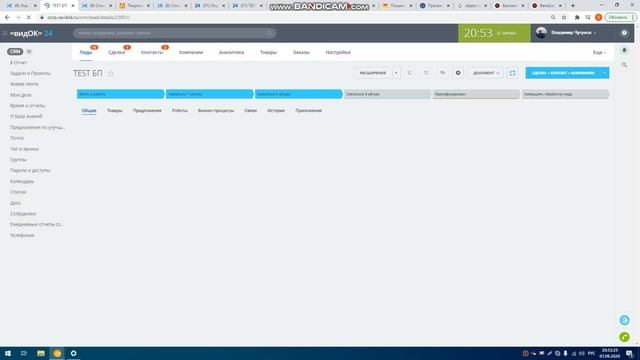Click the green round phone icon at bottom right
Screen dimensions: 640x360
point(624,337)
